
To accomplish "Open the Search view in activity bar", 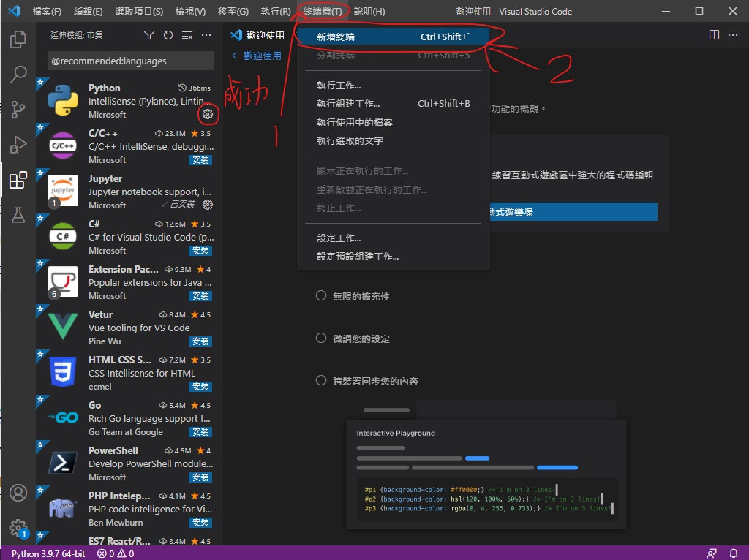I will point(18,74).
